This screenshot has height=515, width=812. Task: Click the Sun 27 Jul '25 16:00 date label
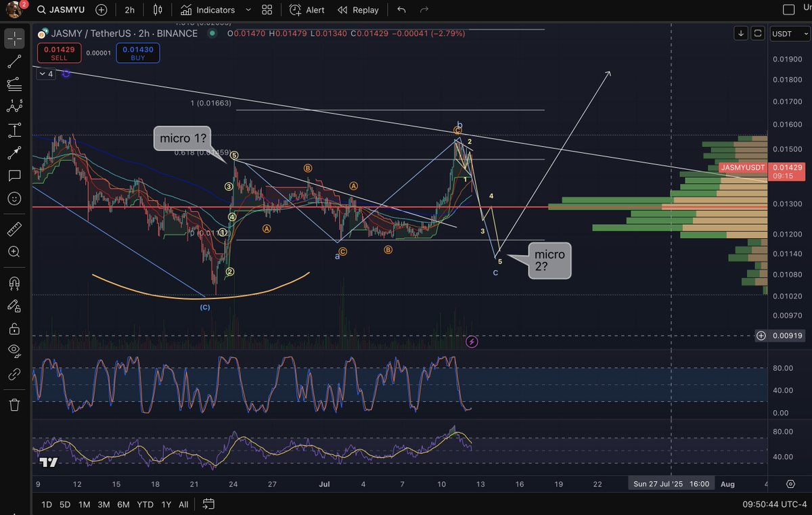coord(671,484)
